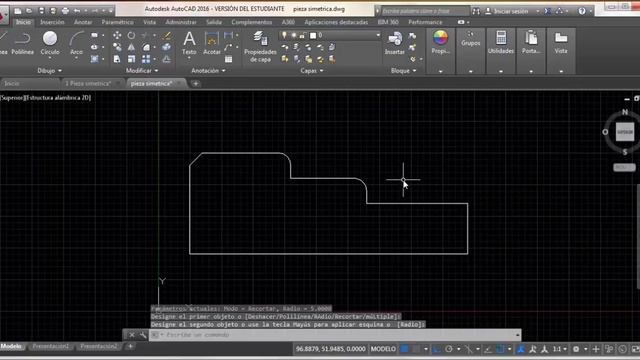640x360 pixels.
Task: Switch to the Inicio document tab
Action: click(x=12, y=83)
